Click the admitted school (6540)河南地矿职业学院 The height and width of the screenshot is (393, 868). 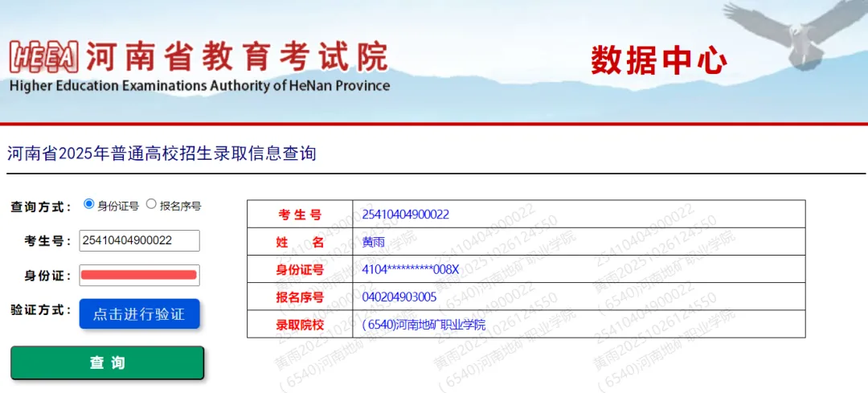click(x=424, y=325)
